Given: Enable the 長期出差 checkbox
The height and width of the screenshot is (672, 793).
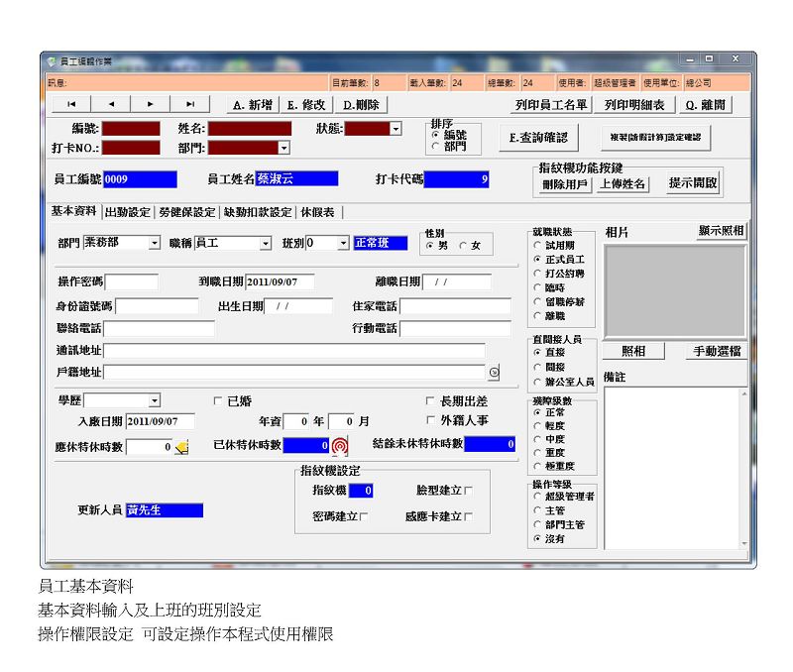Looking at the screenshot, I should (x=430, y=401).
